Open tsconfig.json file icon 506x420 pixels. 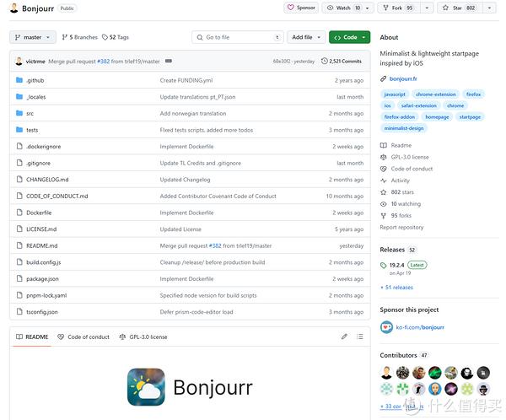coord(19,311)
